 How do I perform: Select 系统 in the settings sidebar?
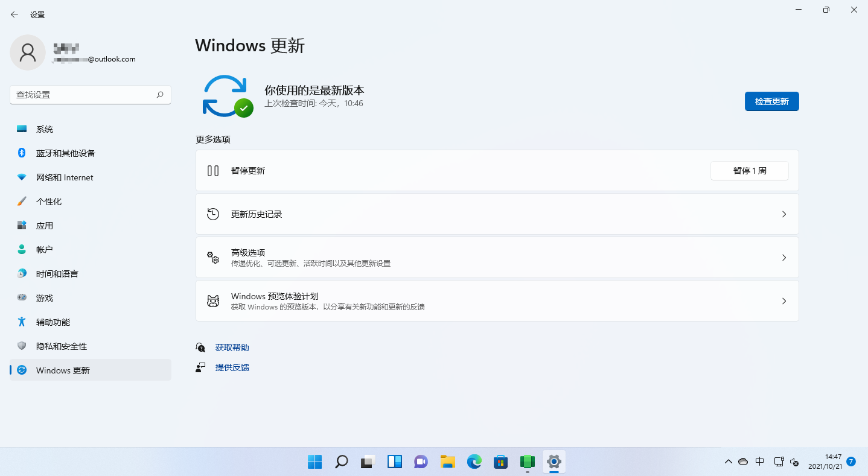[91, 129]
